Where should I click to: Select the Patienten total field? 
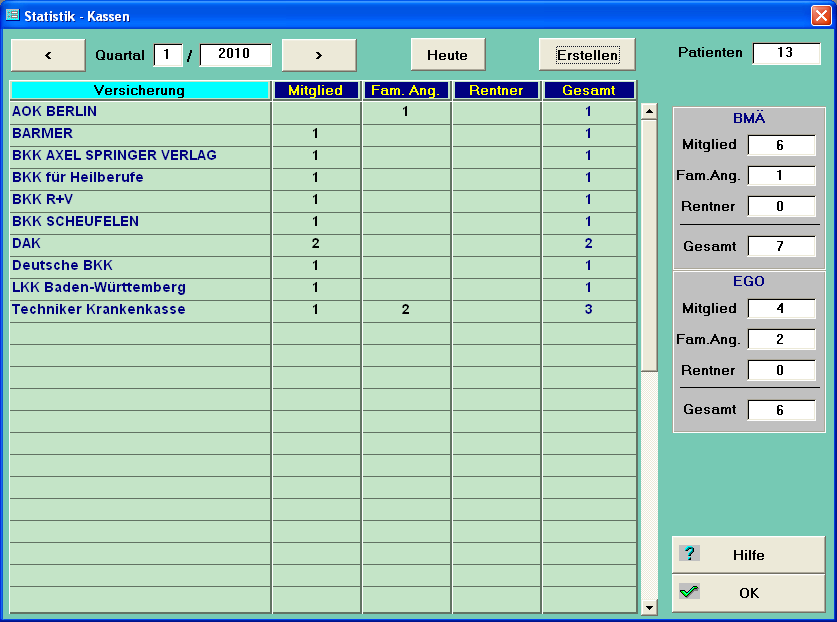coord(786,53)
